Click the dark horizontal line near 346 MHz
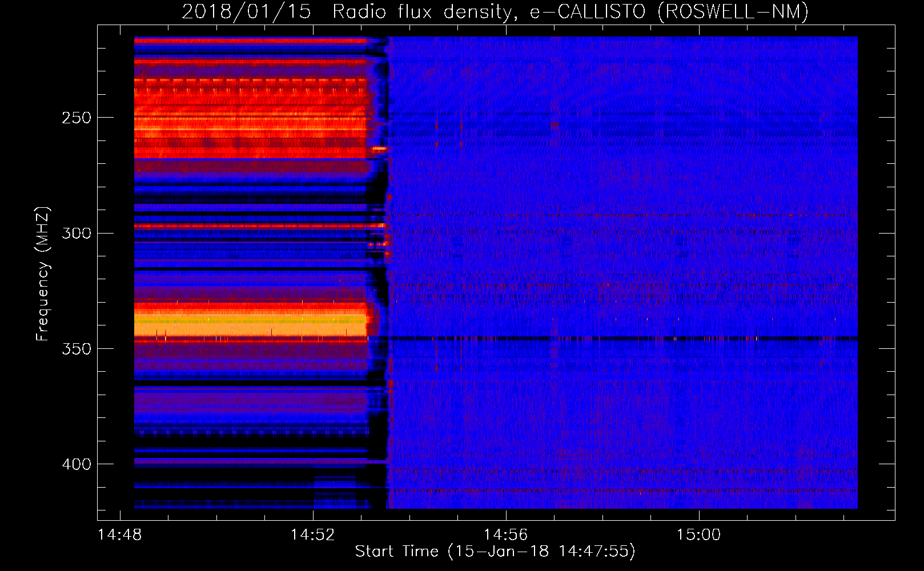The height and width of the screenshot is (571, 924). [x=622, y=339]
